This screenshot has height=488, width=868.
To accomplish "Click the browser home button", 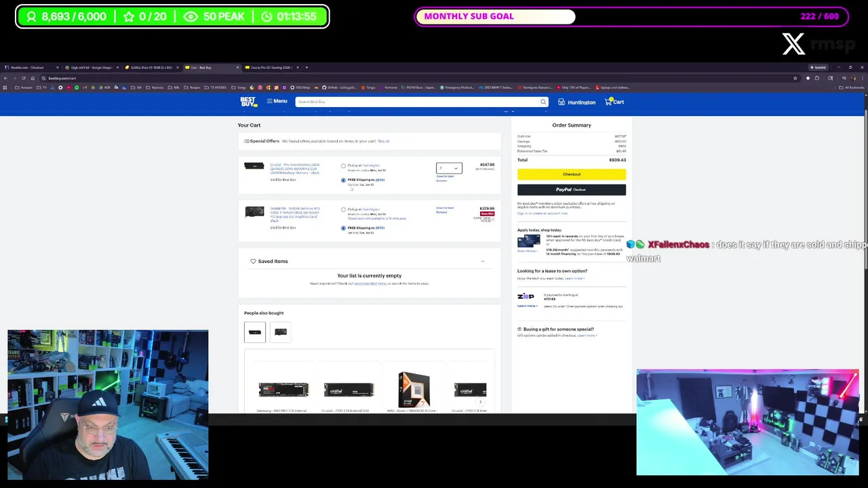I will click(x=33, y=78).
